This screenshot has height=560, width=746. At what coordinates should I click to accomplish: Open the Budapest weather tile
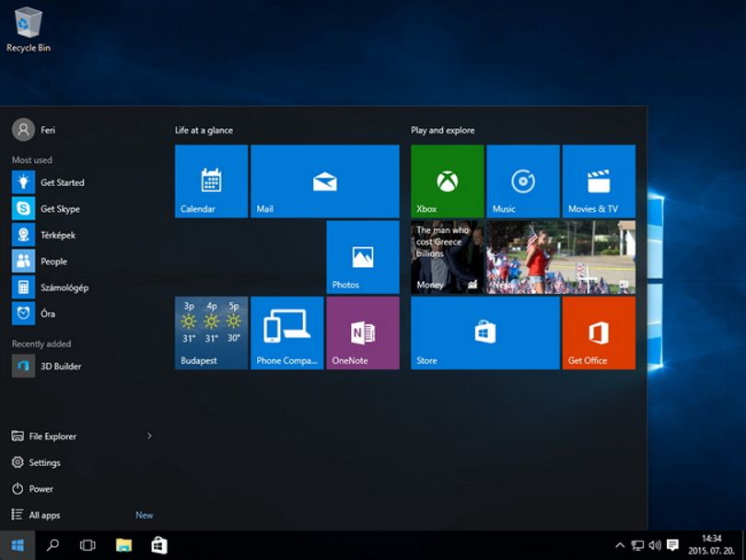[211, 333]
